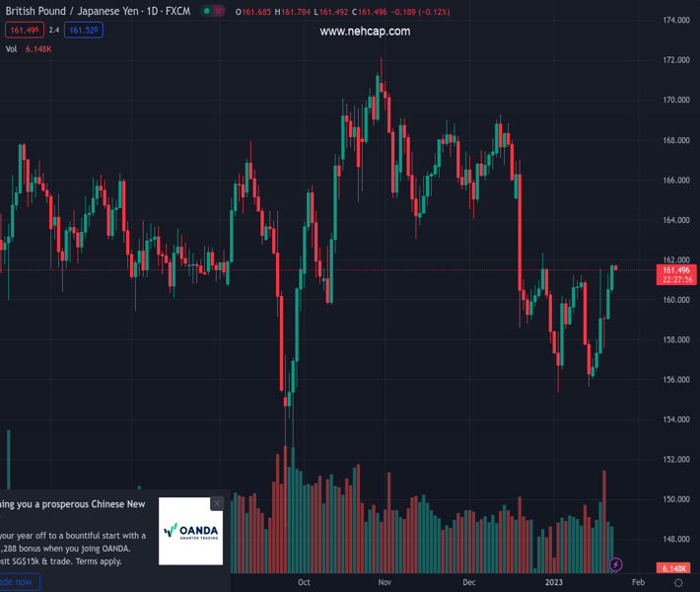Click the purple lightning bolt event icon
Screen dimensions: 700x592
[x=615, y=564]
